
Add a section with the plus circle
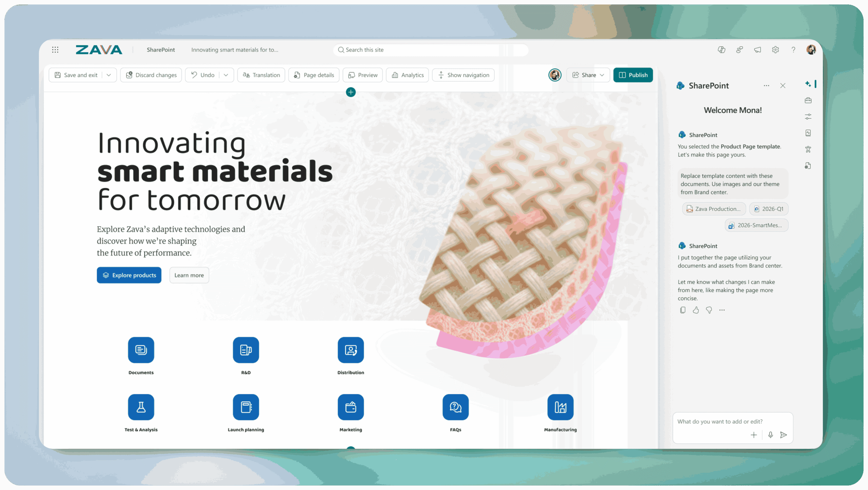351,92
